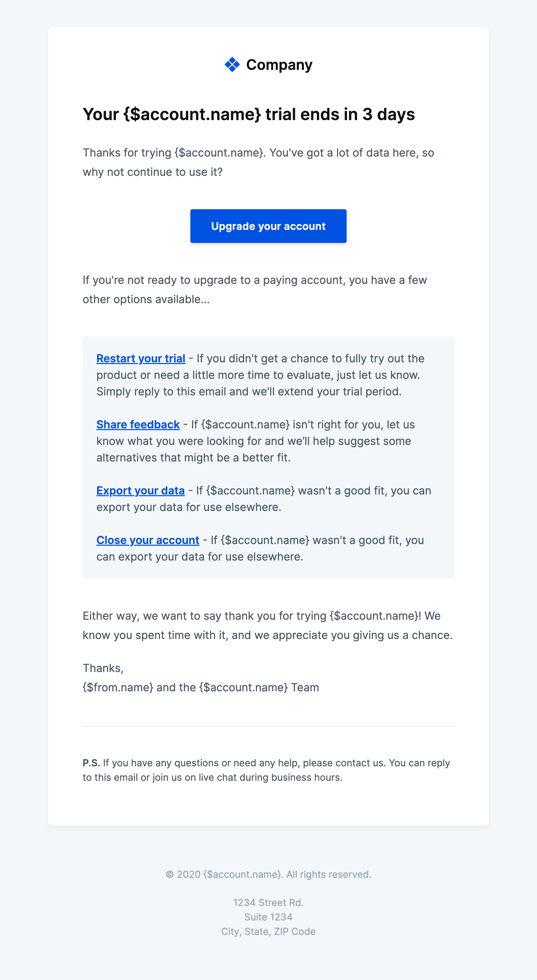Click the 'City, State, ZIP Code' footer line

pyautogui.click(x=268, y=931)
